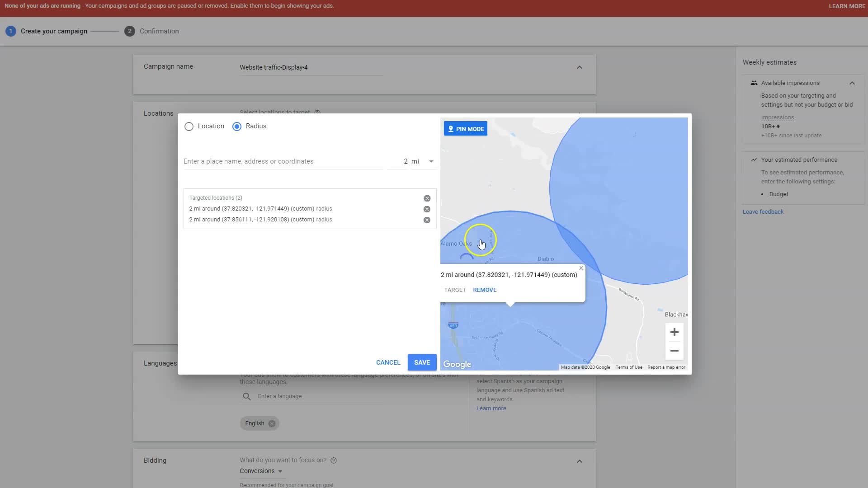Select the Radius radio button
The width and height of the screenshot is (868, 488).
click(237, 127)
